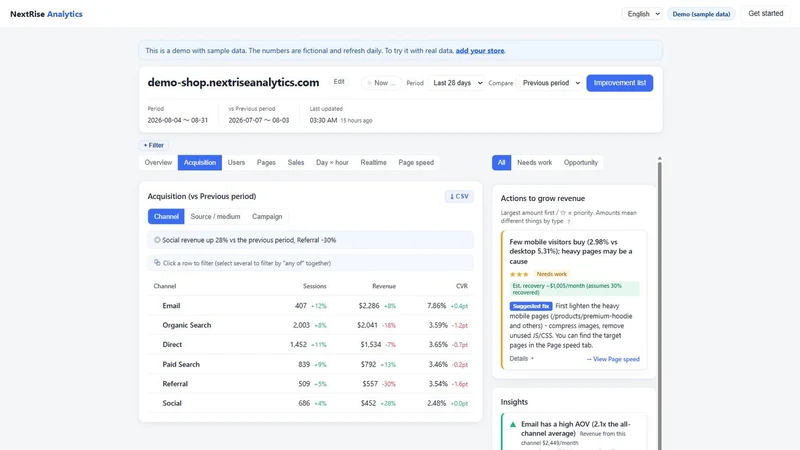The height and width of the screenshot is (450, 800).
Task: Select Source / medium breakdown
Action: coord(215,216)
